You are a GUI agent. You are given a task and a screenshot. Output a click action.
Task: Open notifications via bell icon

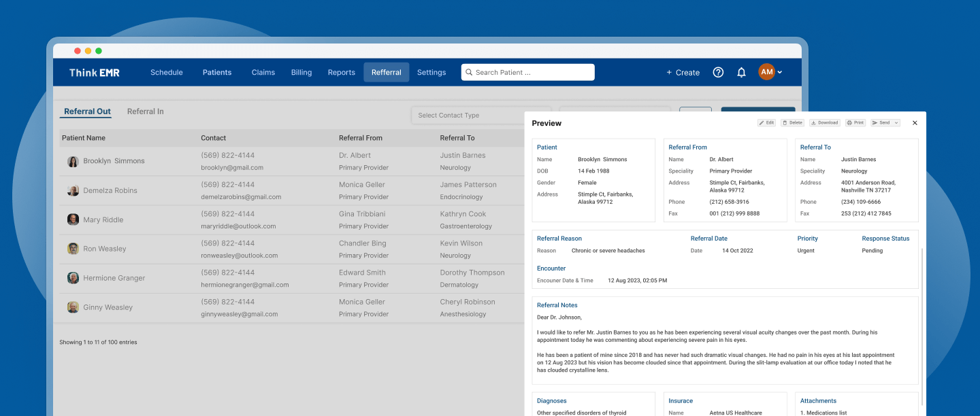point(741,72)
